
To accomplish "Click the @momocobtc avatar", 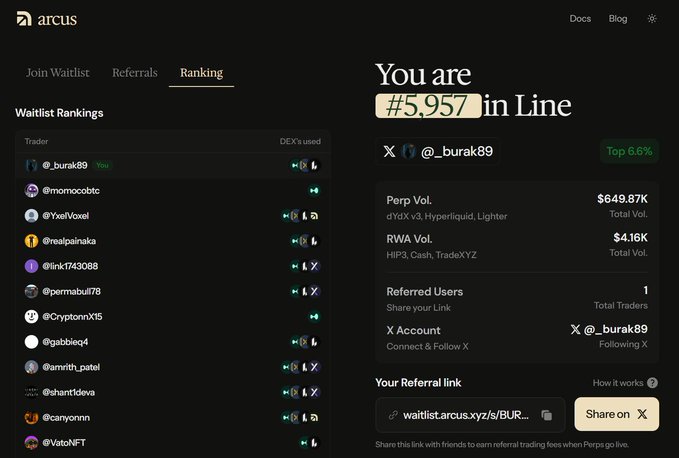I will click(31, 190).
